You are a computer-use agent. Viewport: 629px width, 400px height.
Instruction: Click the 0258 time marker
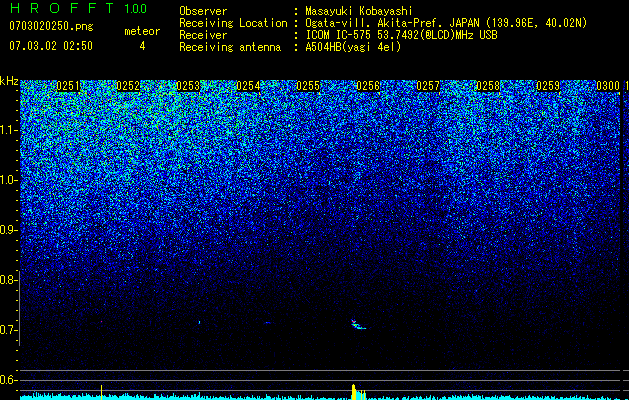(x=488, y=86)
